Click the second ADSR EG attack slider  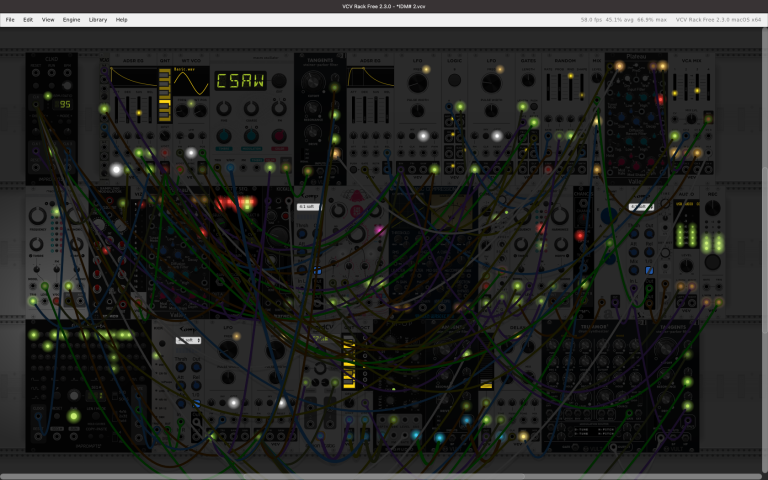(x=353, y=110)
